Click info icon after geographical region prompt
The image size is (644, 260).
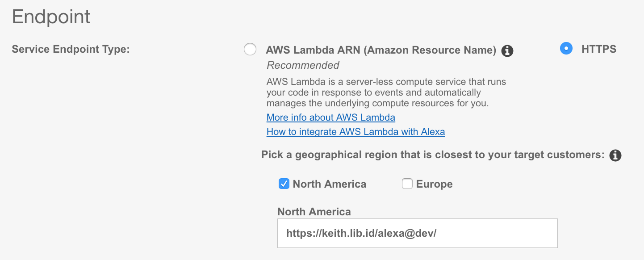615,155
